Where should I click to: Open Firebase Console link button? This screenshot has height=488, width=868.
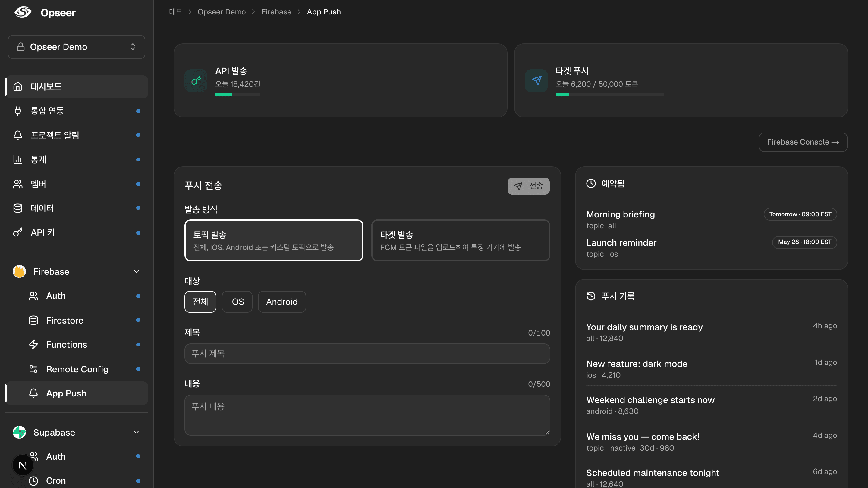(x=803, y=142)
